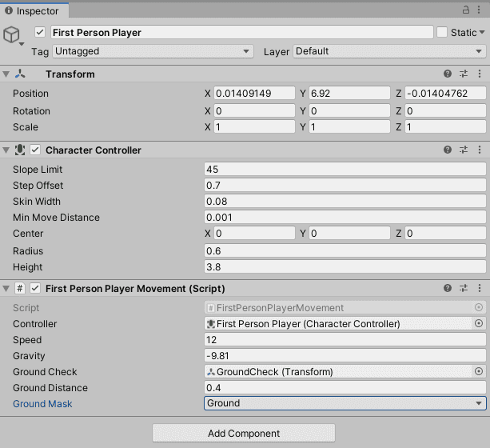
Task: Click Ground Check object picker icon
Action: click(479, 372)
